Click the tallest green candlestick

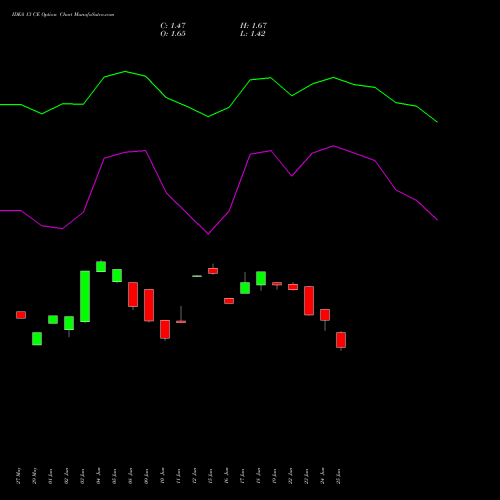pyautogui.click(x=85, y=296)
